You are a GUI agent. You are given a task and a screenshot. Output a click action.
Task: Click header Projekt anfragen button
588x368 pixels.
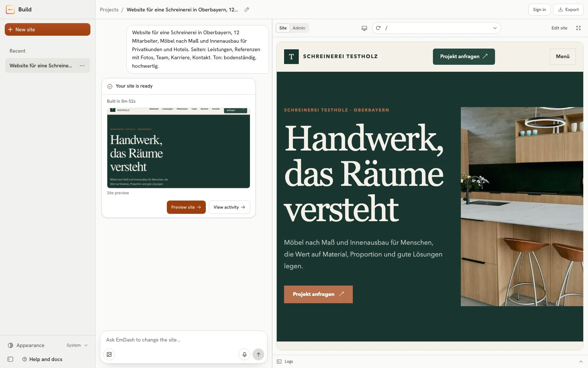(x=464, y=57)
